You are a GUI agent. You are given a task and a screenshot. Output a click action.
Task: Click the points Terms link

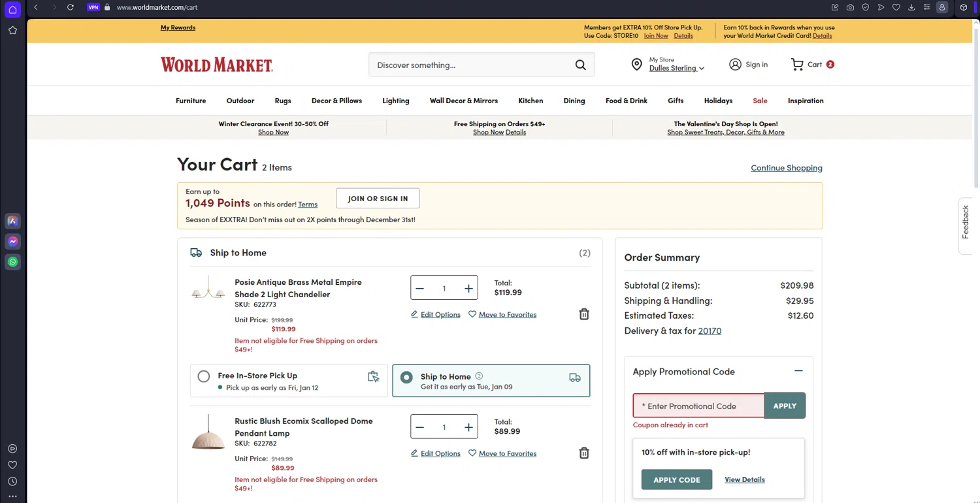pyautogui.click(x=308, y=204)
